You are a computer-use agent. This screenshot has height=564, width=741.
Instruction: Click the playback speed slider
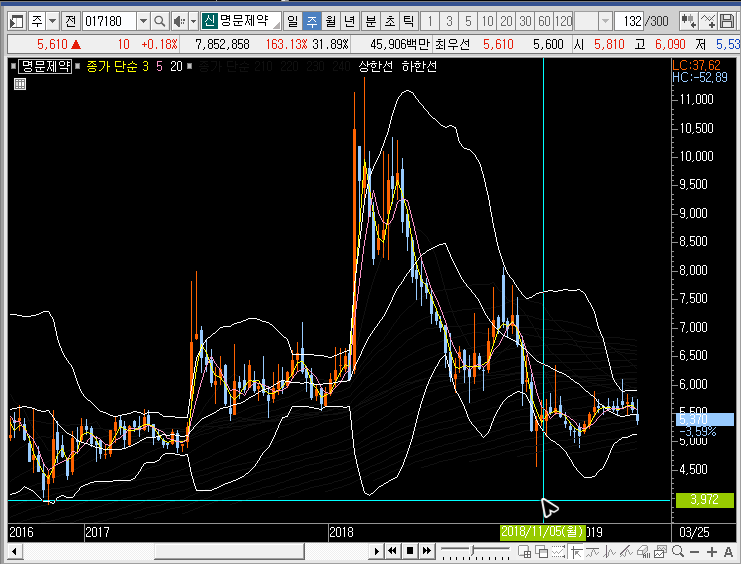475,551
